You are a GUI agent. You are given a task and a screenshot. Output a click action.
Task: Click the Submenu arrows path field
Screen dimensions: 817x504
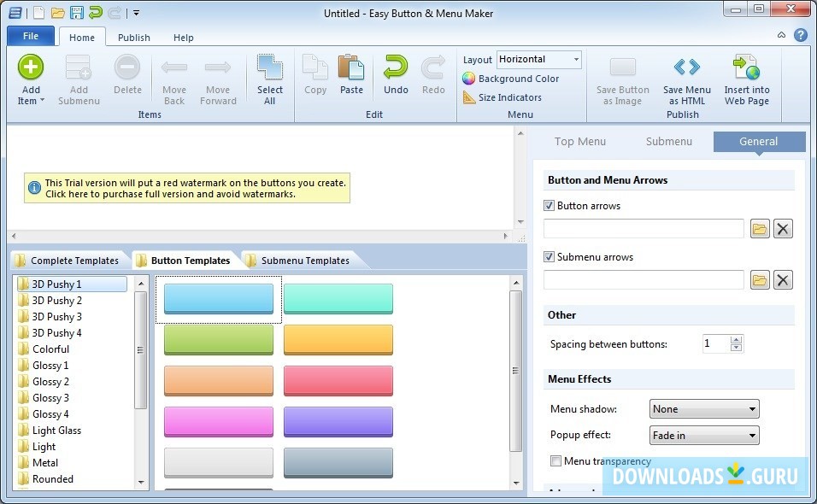644,280
